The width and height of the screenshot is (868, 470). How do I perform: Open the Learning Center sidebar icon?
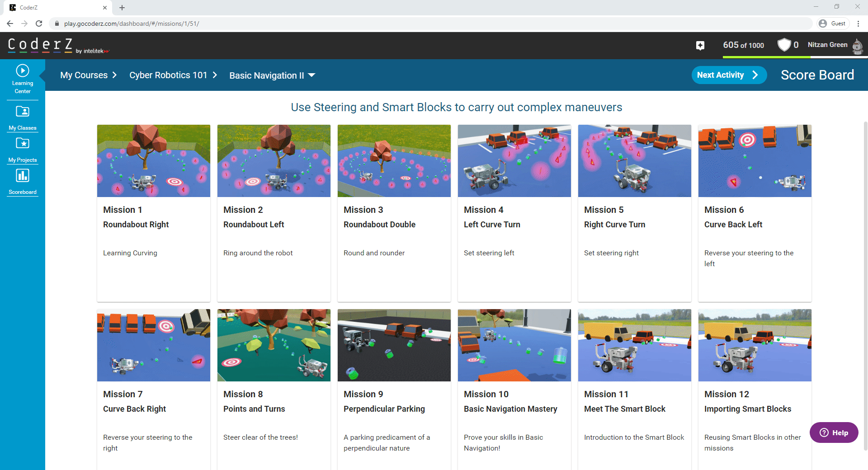point(23,71)
